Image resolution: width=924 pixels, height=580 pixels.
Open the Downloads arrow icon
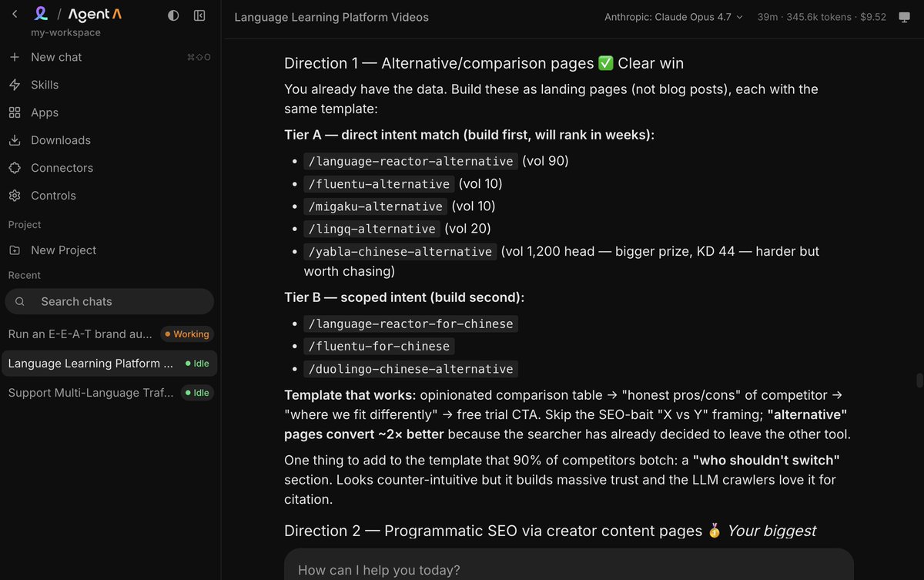tap(15, 140)
